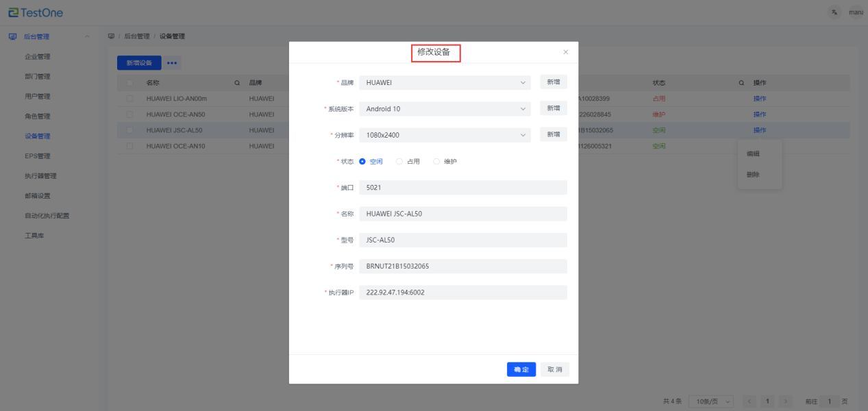
Task: Open the 系统版本 dropdown showing Android 10
Action: 445,109
